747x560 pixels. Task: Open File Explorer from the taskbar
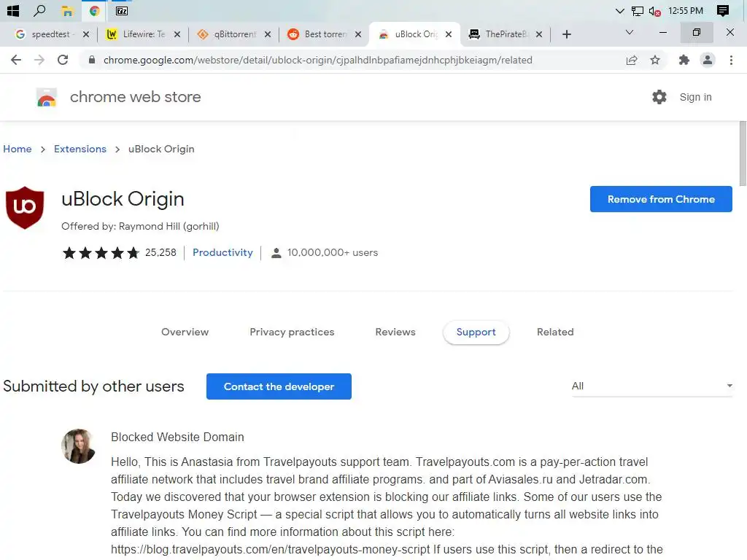coord(67,10)
